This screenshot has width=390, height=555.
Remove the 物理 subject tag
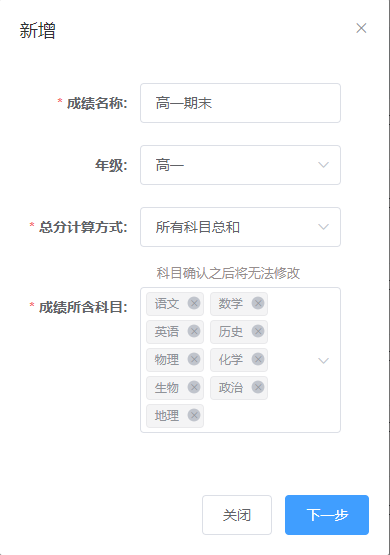coord(194,359)
